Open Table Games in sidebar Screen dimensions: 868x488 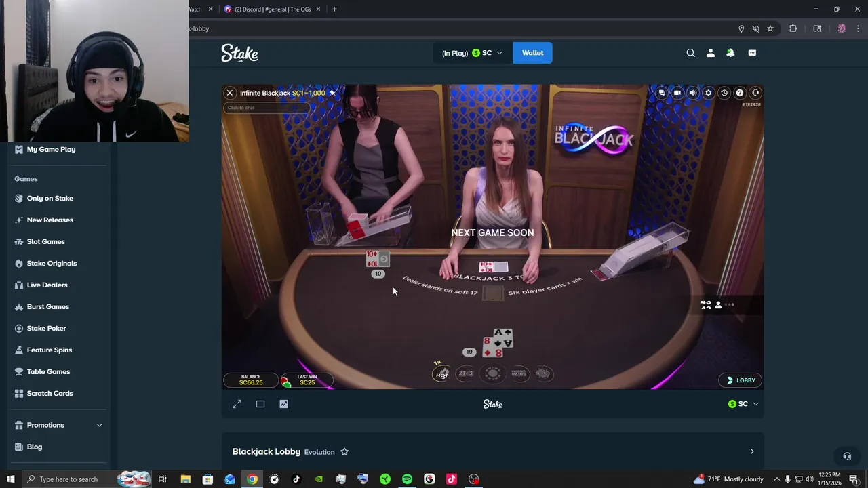tap(48, 371)
